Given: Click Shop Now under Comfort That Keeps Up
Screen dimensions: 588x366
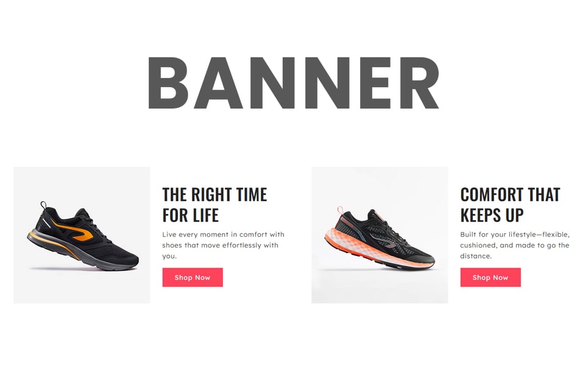Looking at the screenshot, I should pyautogui.click(x=491, y=278).
